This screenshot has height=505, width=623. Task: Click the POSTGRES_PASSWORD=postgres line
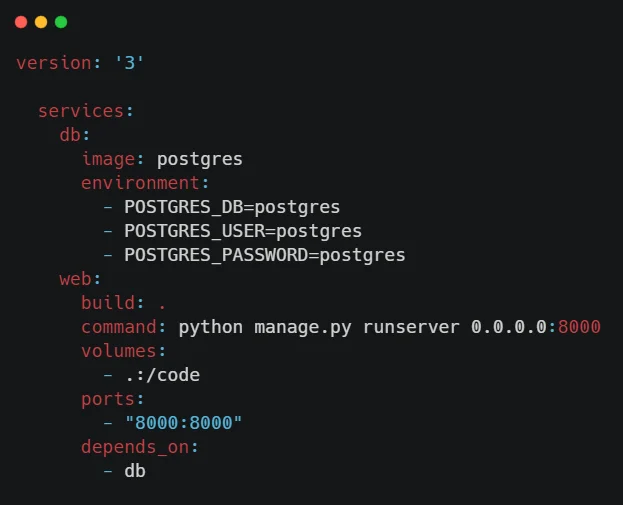265,255
